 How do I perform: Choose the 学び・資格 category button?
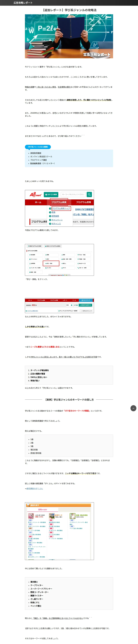[51, 263]
